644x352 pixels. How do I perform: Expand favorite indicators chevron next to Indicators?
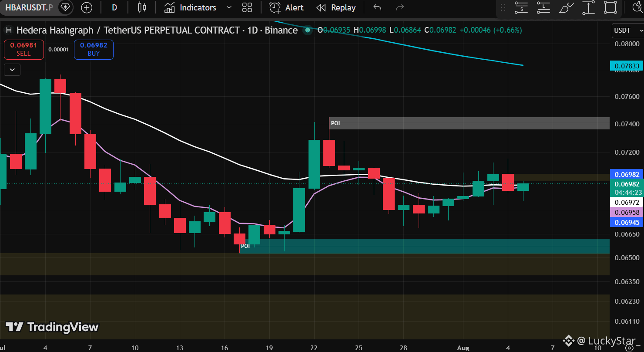tap(229, 7)
